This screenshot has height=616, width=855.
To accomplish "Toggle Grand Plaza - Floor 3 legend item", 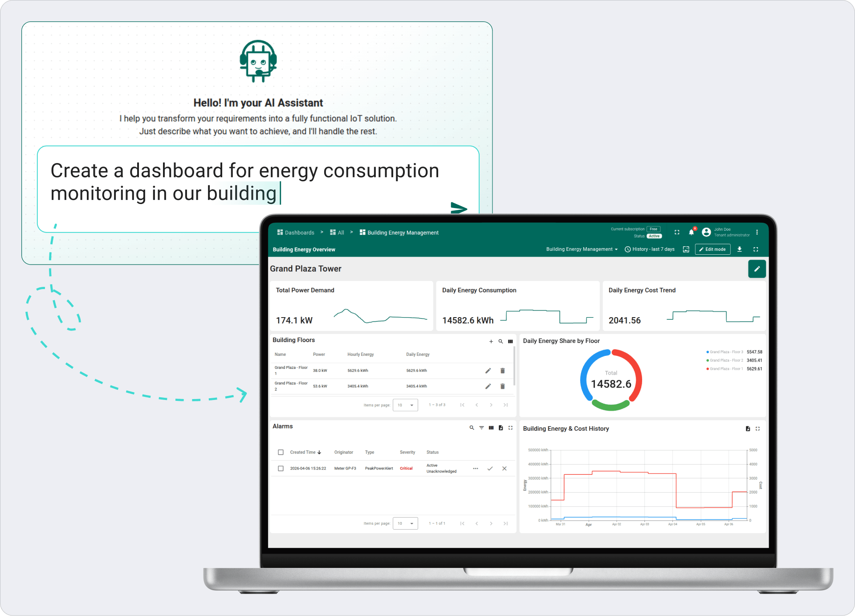I will click(x=726, y=352).
